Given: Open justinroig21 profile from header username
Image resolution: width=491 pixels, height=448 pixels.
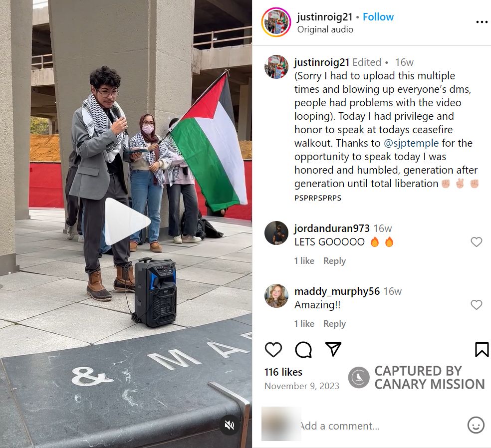Looking at the screenshot, I should tap(325, 16).
